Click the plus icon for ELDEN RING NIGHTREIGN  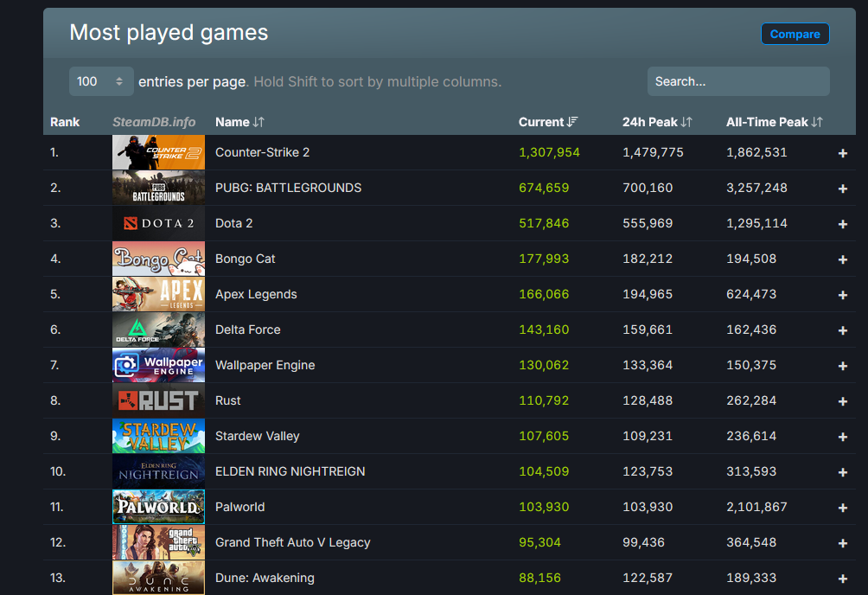click(x=843, y=472)
